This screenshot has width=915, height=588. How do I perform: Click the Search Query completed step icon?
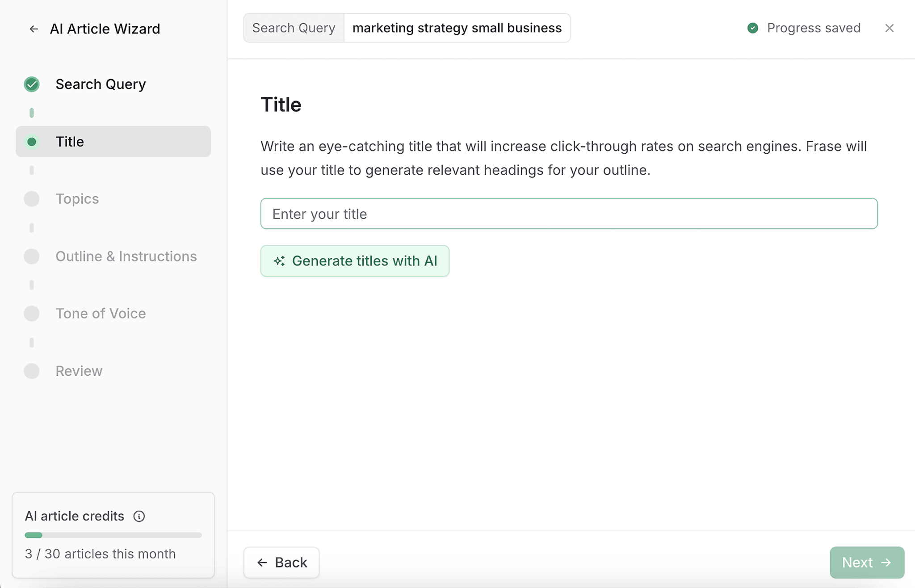(x=31, y=84)
